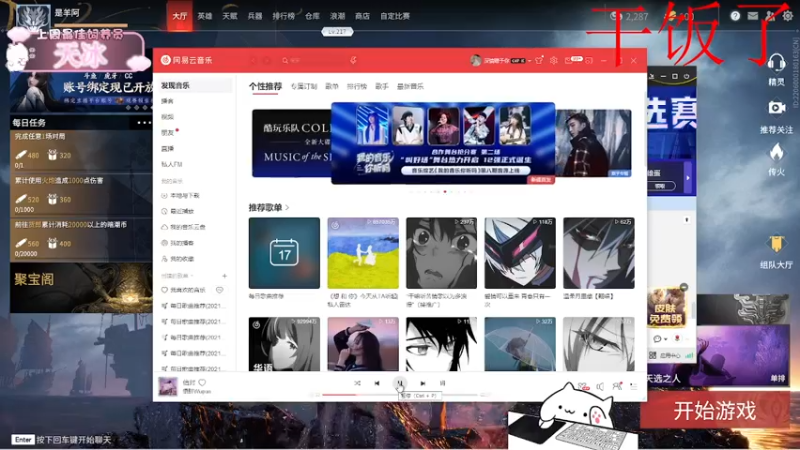Screen dimensions: 800x450
Task: Open daily tasks three-dot menu
Action: [x=144, y=122]
